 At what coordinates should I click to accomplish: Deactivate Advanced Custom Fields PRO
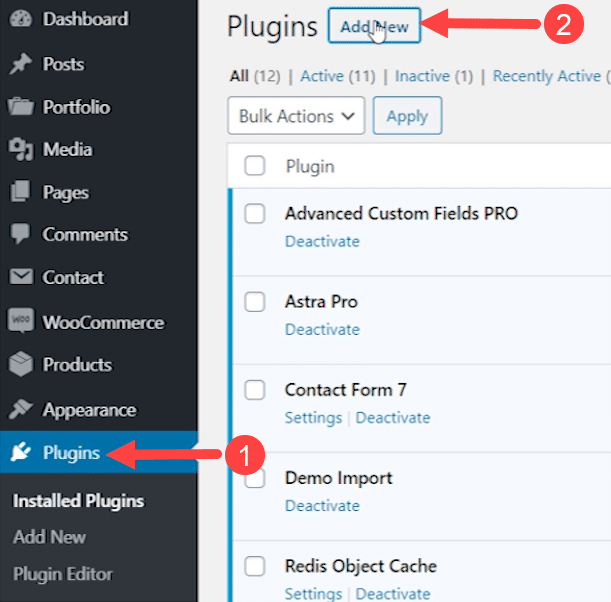coord(322,241)
